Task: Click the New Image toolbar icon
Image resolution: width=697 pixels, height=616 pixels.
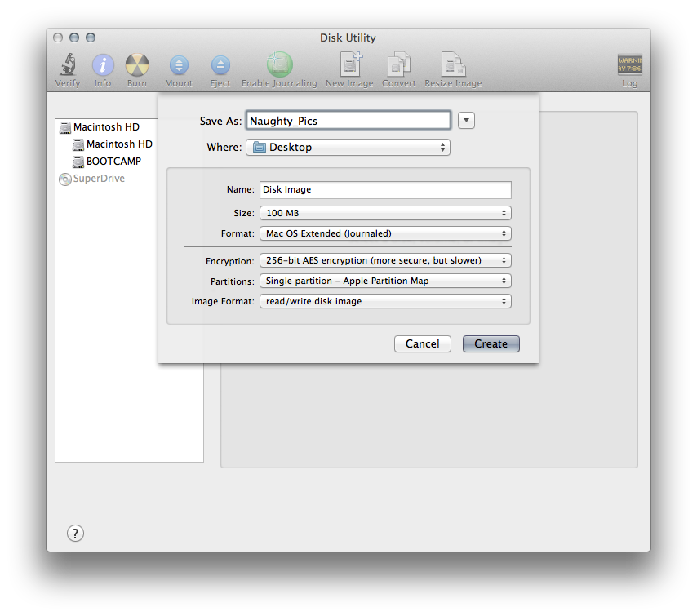Action: [350, 64]
